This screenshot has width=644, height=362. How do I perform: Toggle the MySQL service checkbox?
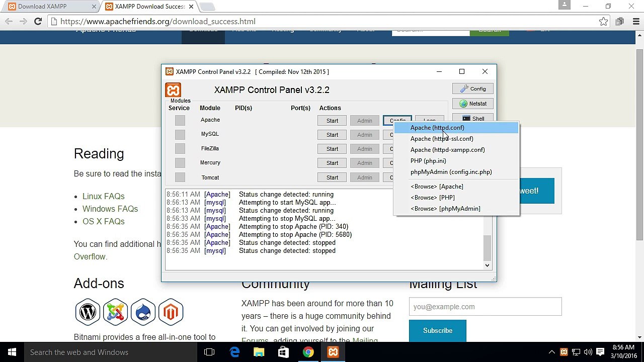180,134
